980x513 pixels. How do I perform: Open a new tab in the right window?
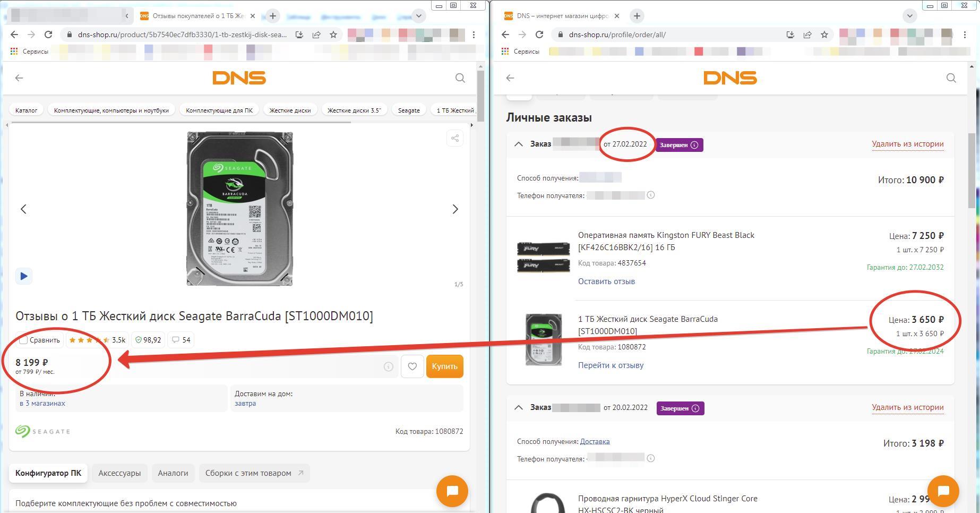coord(637,16)
